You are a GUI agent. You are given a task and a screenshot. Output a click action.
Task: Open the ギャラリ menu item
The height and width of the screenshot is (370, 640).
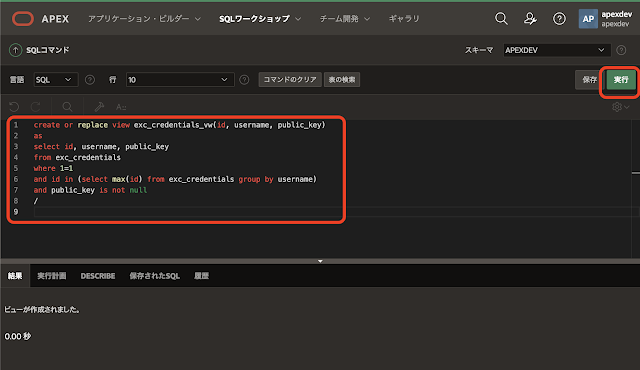(404, 19)
